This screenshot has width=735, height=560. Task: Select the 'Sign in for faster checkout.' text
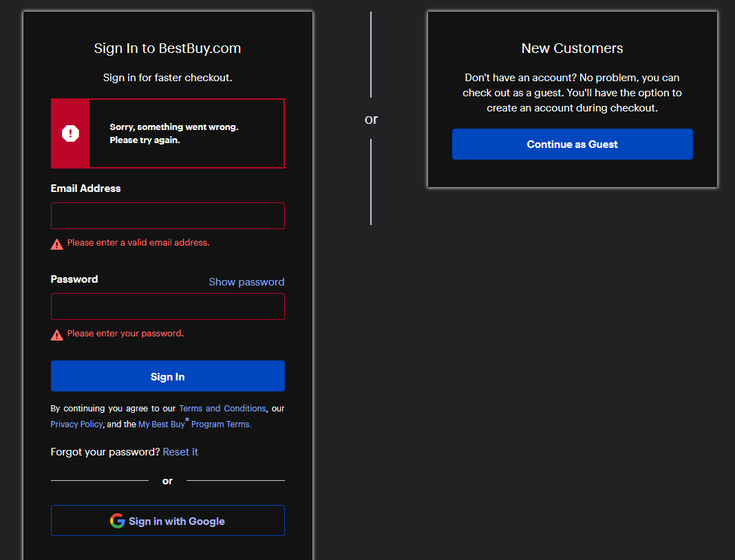pos(168,77)
